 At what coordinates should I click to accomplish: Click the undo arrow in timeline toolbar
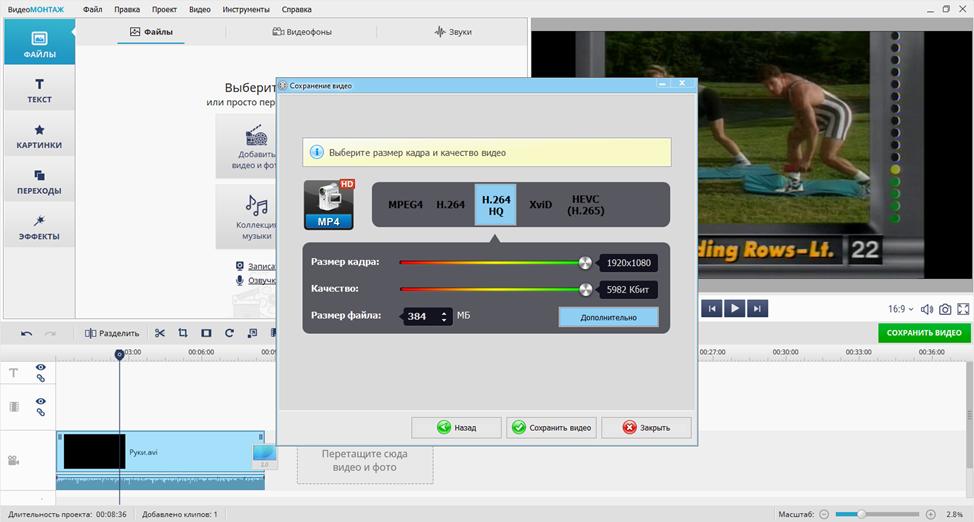(26, 334)
